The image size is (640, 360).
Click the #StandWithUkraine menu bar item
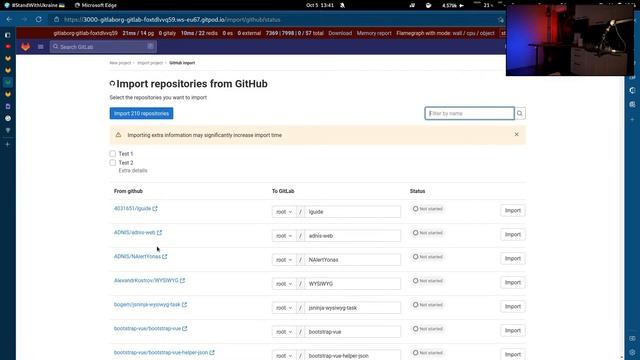point(35,5)
